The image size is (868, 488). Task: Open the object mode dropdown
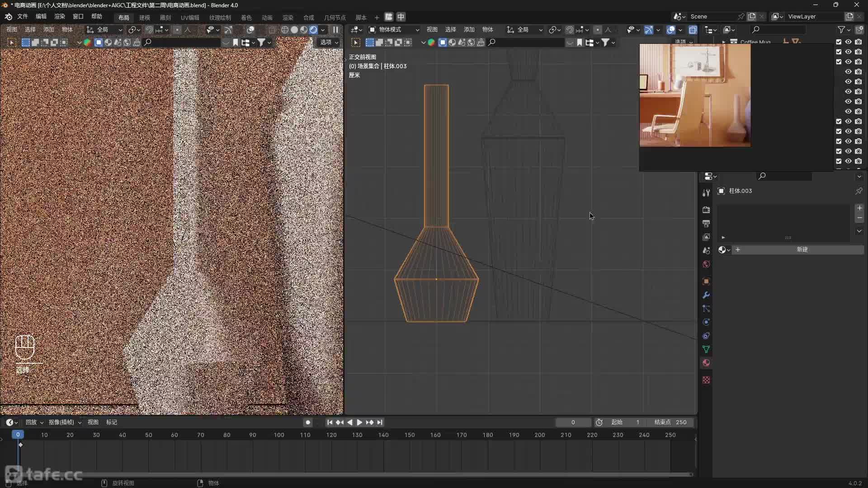[394, 30]
